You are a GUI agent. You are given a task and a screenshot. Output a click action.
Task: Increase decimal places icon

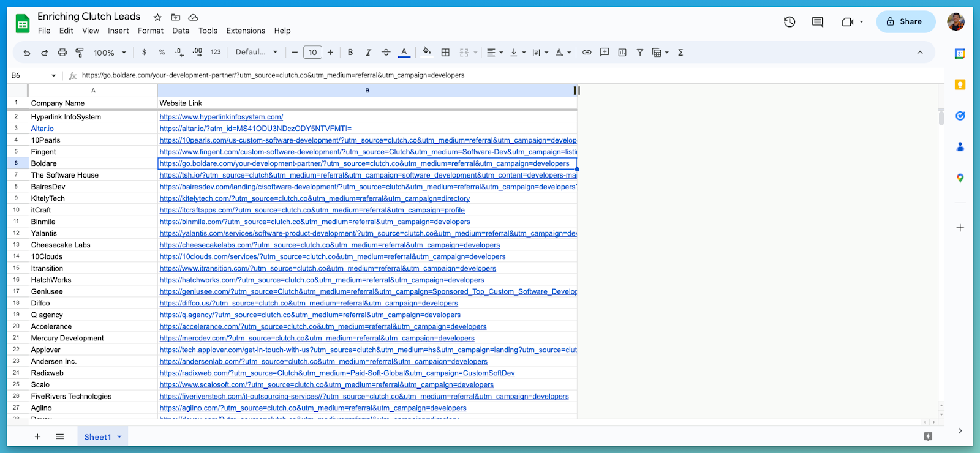(197, 53)
